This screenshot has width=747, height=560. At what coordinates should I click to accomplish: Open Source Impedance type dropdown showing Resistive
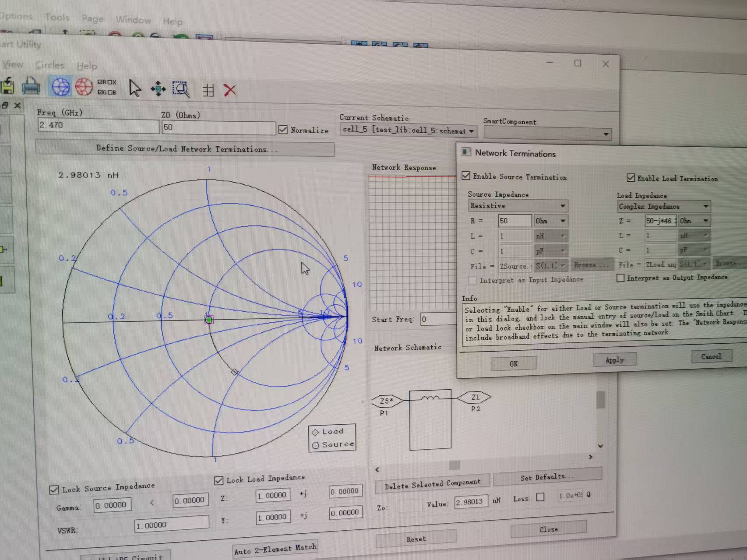[518, 205]
